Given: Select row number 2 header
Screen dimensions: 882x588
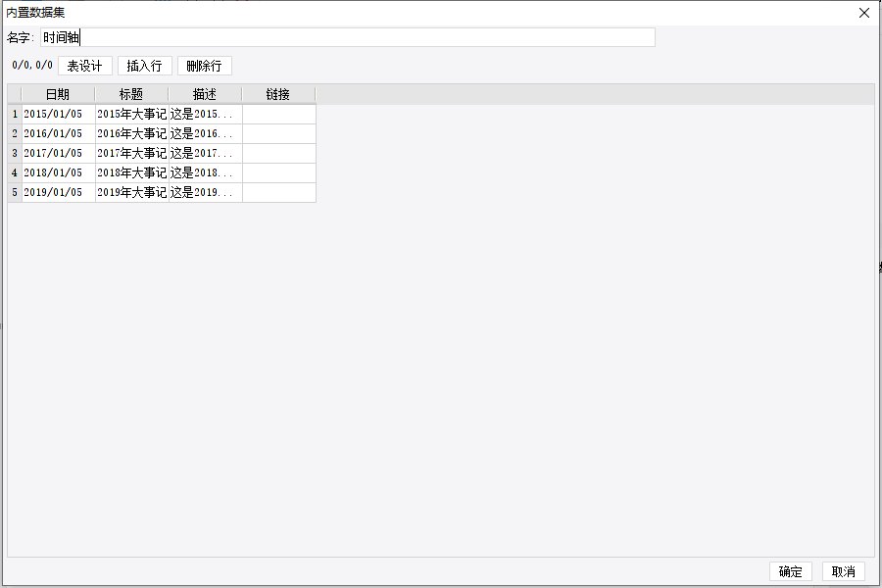Looking at the screenshot, I should tap(15, 134).
